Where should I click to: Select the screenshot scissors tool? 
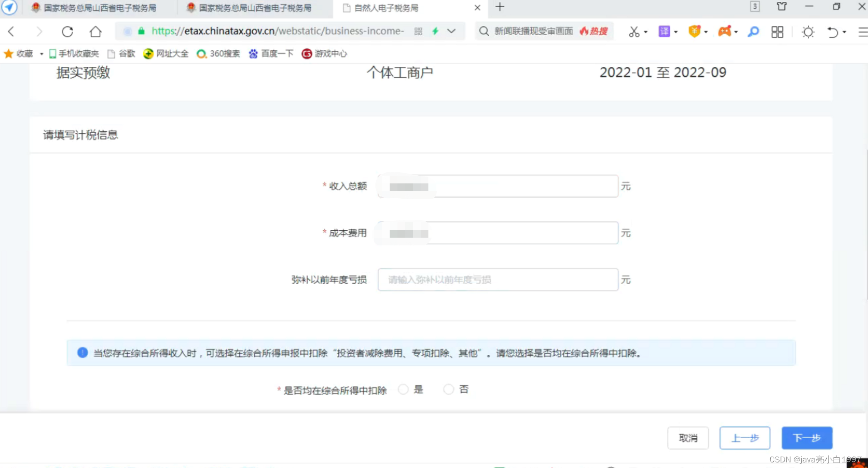pyautogui.click(x=635, y=31)
